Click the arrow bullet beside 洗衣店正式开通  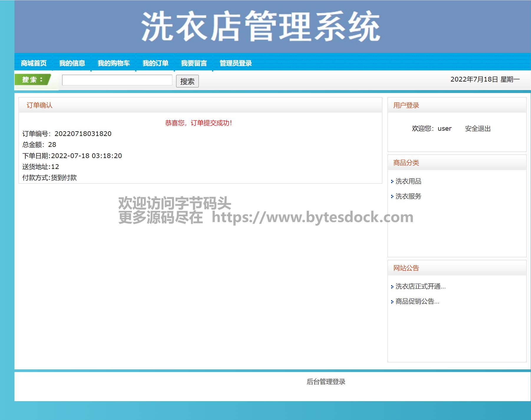point(392,287)
